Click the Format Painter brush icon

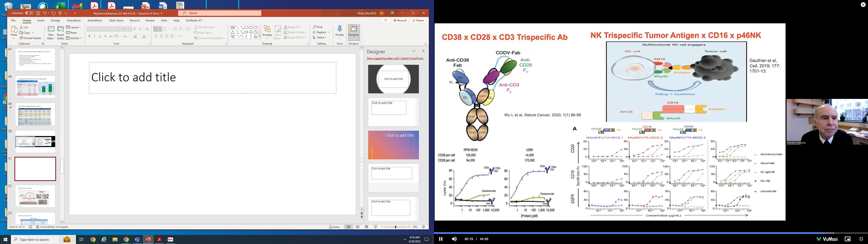tap(21, 38)
